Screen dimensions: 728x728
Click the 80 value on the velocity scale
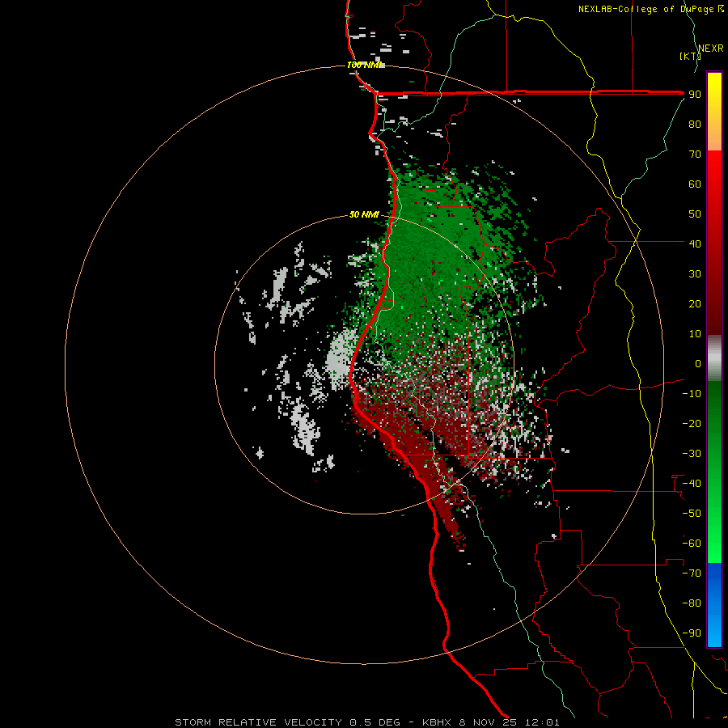click(695, 125)
